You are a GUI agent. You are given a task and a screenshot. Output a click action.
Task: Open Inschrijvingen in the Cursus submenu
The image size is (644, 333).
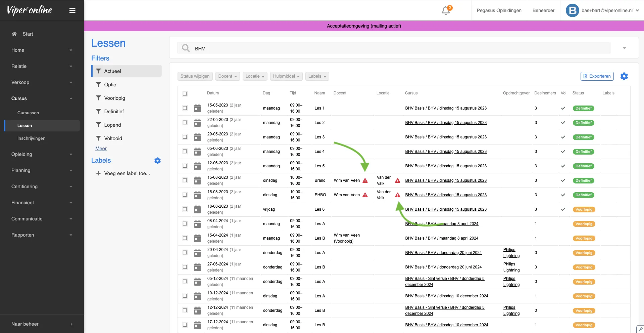31,138
